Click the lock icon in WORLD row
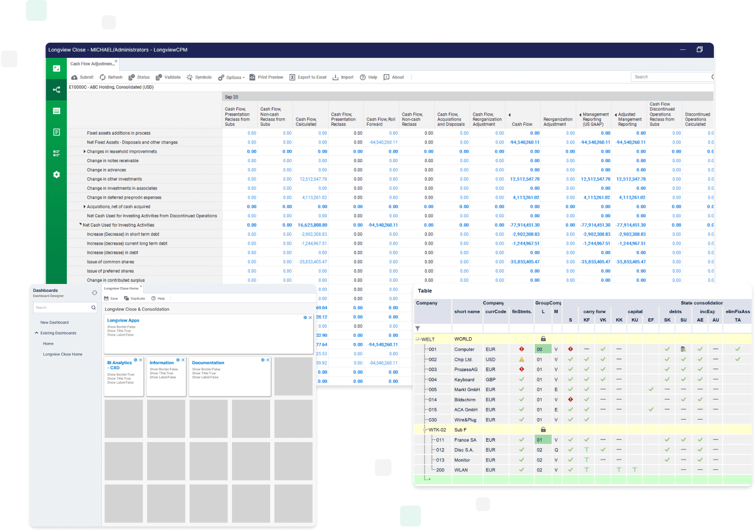756x532 pixels. [543, 339]
